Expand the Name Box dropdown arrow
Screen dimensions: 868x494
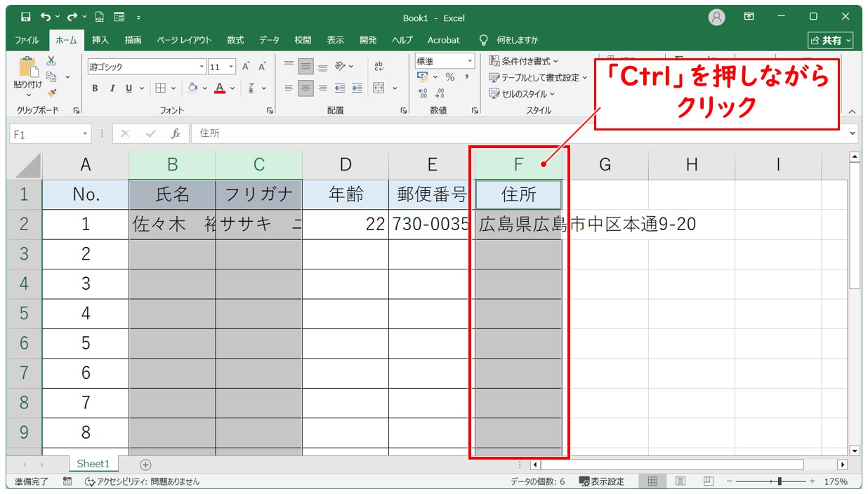click(85, 133)
